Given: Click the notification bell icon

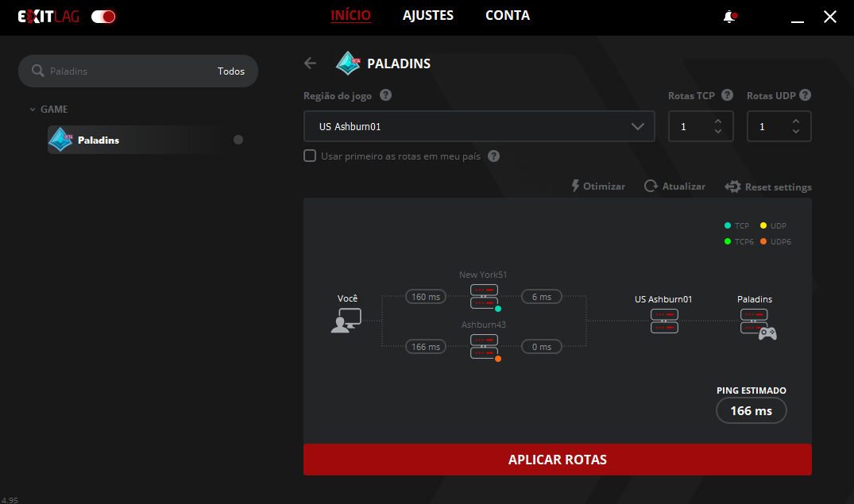Looking at the screenshot, I should pos(729,17).
